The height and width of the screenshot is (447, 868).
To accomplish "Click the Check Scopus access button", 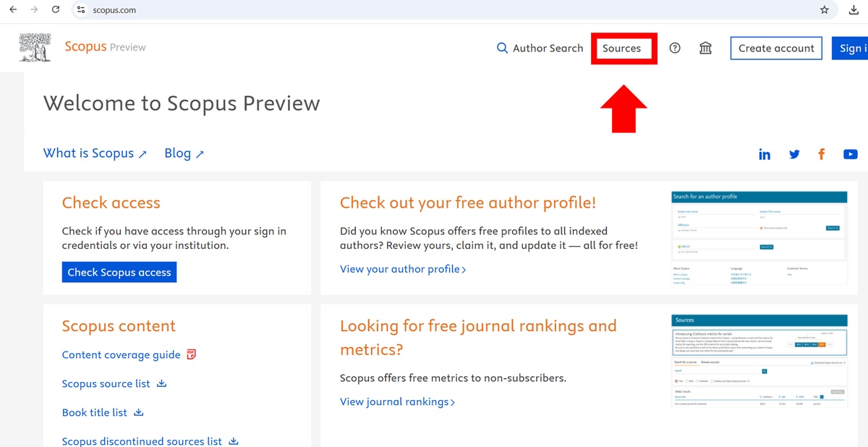I will 119,272.
